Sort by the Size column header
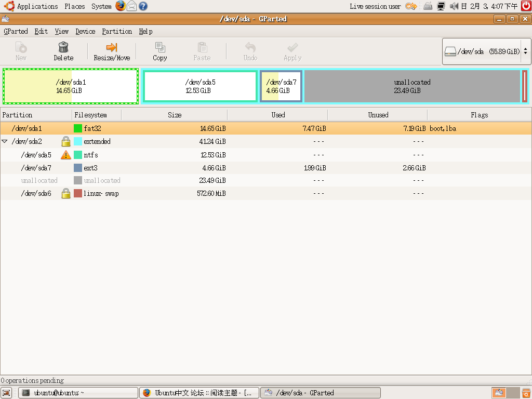Viewport: 532px width, 399px height. click(x=175, y=115)
